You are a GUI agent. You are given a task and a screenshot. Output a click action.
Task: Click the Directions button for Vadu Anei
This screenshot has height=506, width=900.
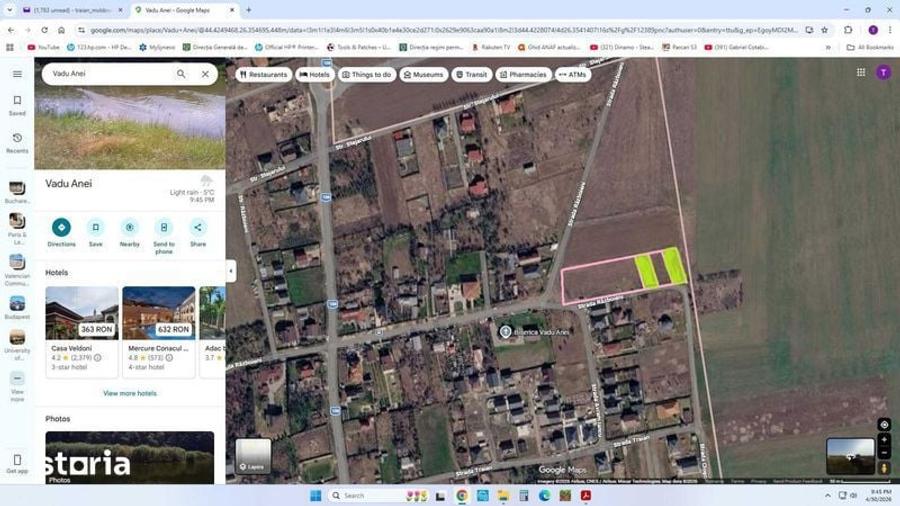click(61, 227)
